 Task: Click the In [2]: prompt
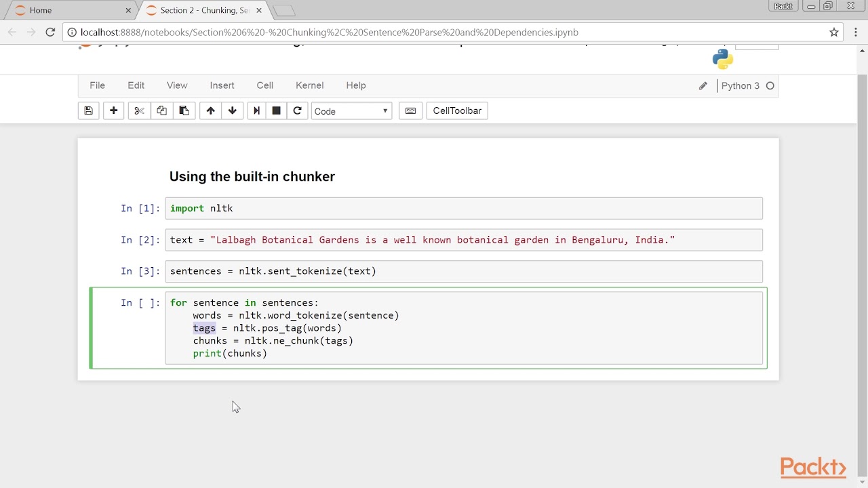140,239
